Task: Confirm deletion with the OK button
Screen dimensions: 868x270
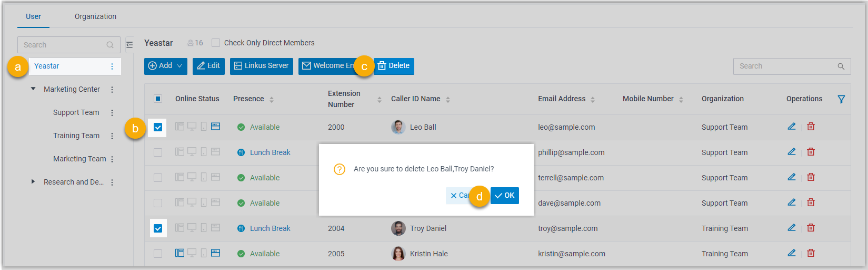Action: point(505,196)
